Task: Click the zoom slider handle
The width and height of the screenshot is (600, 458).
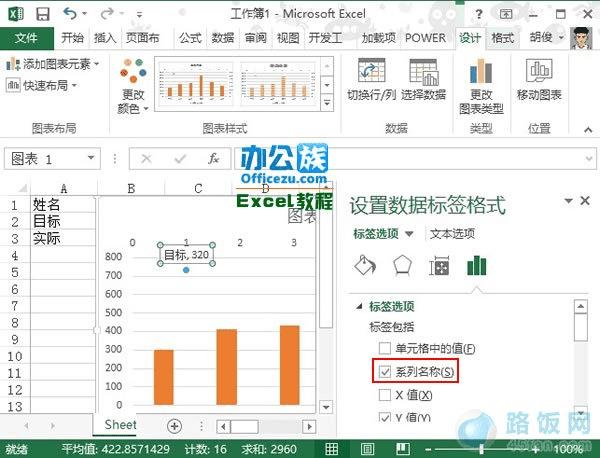Action: pyautogui.click(x=482, y=449)
